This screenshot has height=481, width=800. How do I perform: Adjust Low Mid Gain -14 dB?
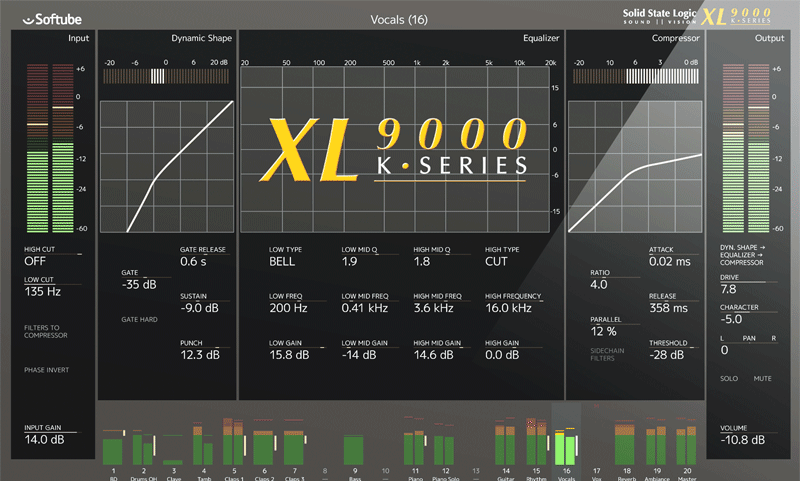(x=359, y=355)
